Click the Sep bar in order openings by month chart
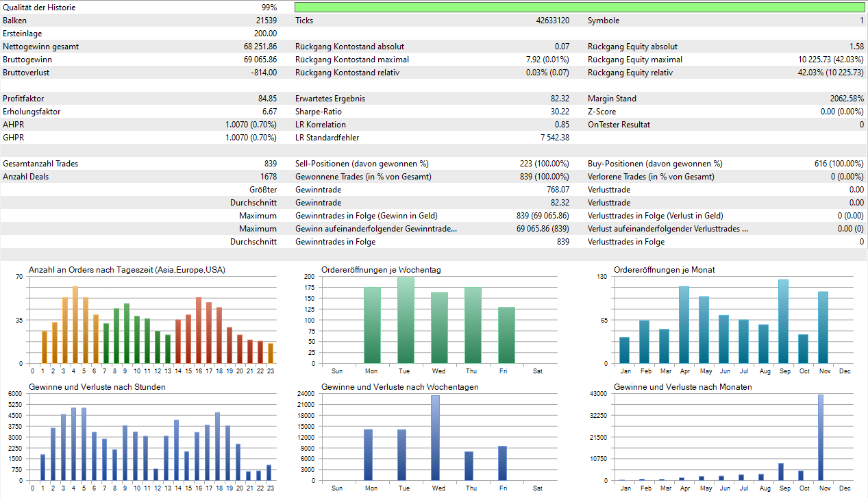This screenshot has height=498, width=868. 783,321
